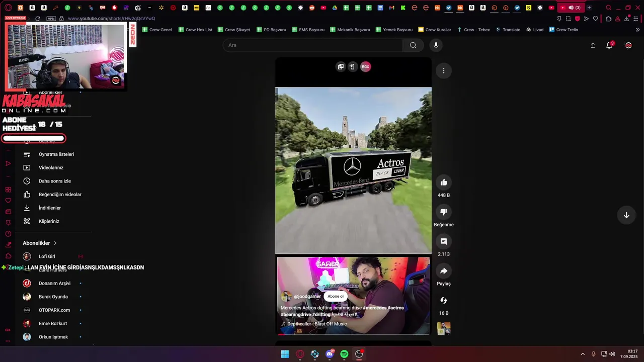Seek on the short's red progress bar
Screen dimensions: 644x362
[353, 334]
